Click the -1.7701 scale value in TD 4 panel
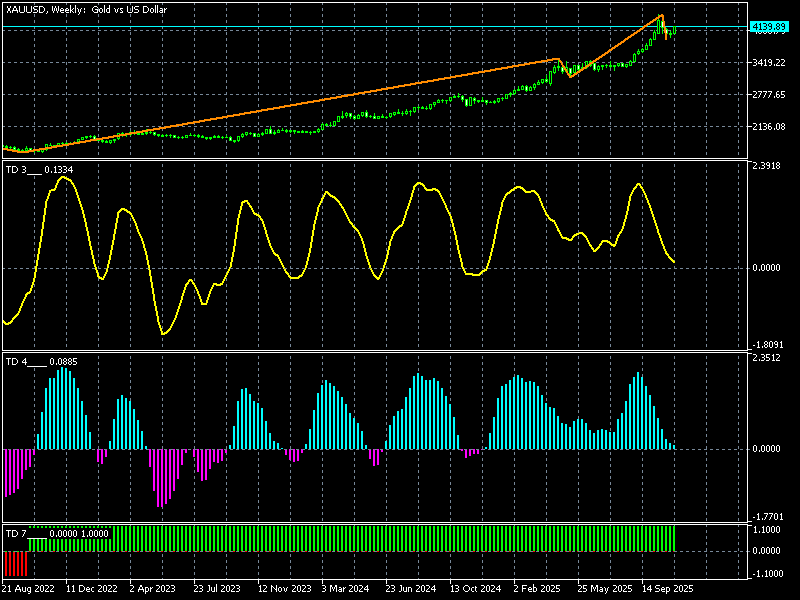This screenshot has height=600, width=800. [766, 517]
